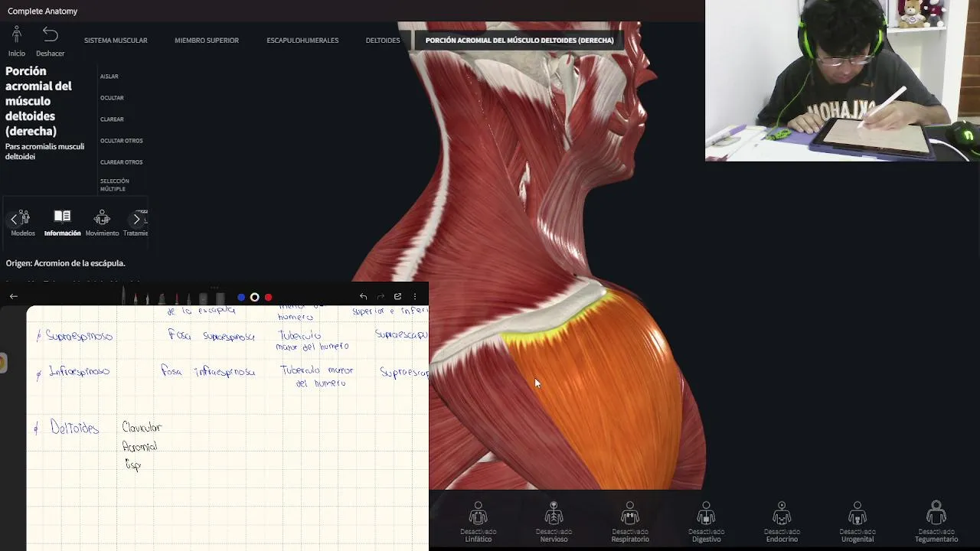Click Ocultar option
This screenshot has width=980, height=551.
(112, 98)
